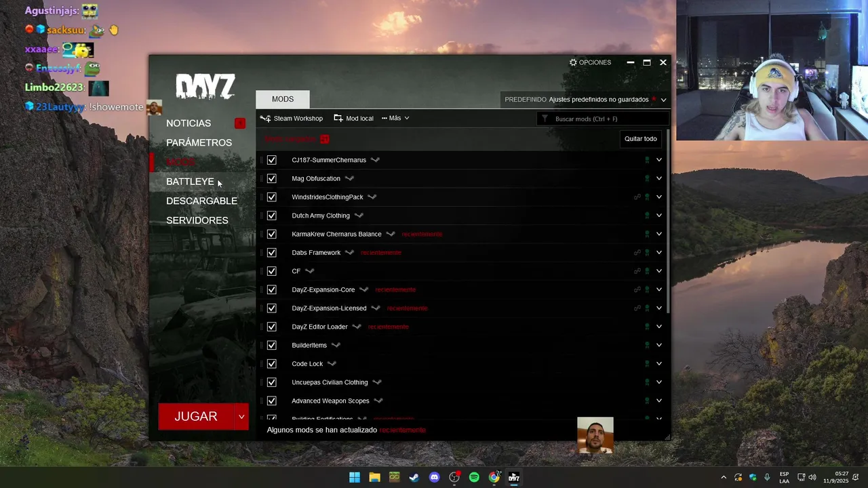Image resolution: width=868 pixels, height=488 pixels.
Task: Open the Steam Workshop mod browser
Action: [x=292, y=118]
